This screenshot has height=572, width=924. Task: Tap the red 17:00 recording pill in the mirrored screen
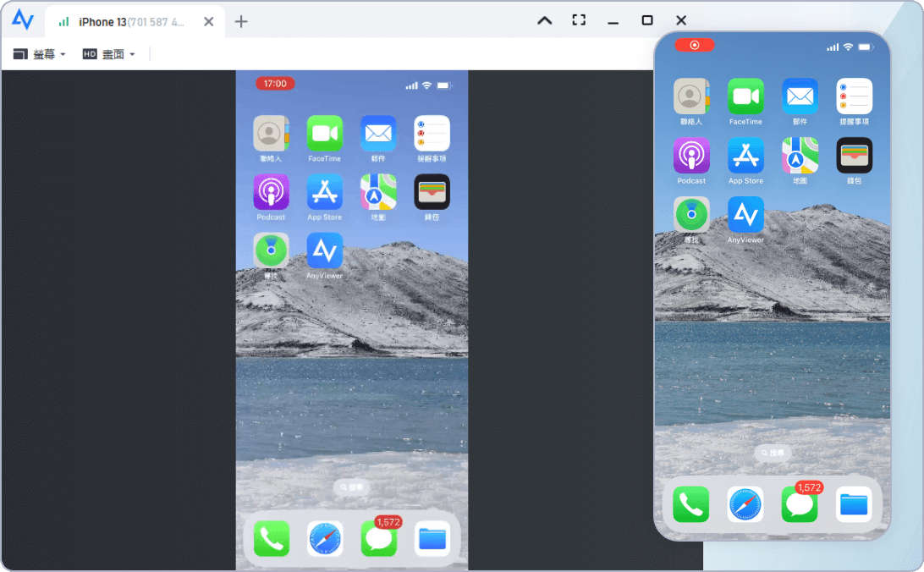275,84
